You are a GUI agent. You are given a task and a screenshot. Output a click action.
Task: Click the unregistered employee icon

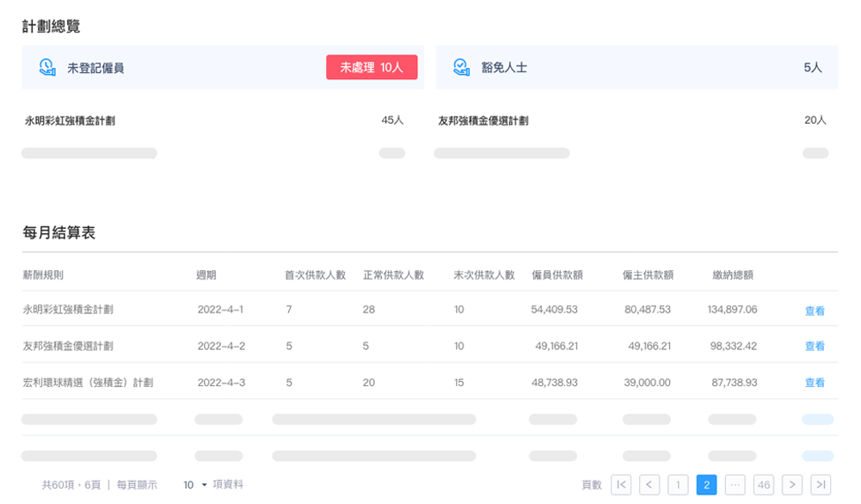(x=47, y=67)
